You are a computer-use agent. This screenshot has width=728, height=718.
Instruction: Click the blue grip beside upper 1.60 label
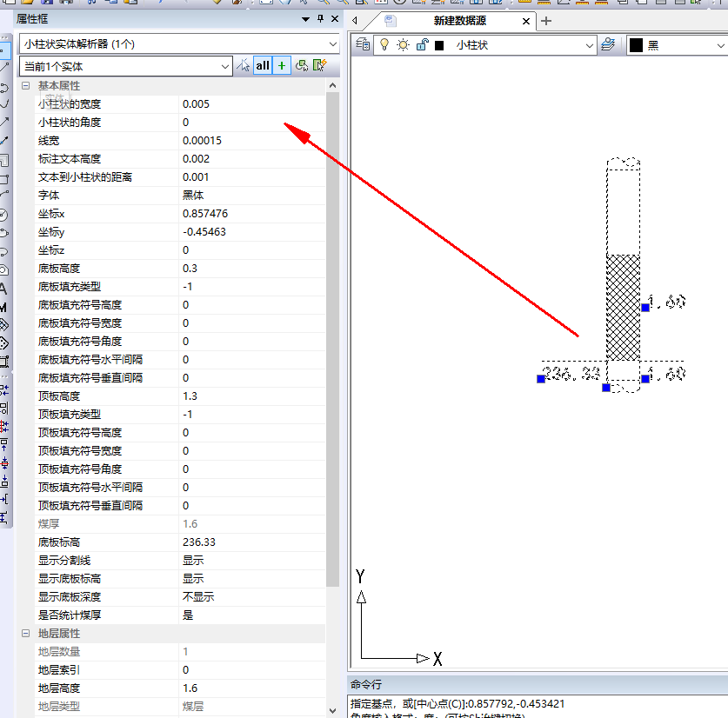[645, 307]
